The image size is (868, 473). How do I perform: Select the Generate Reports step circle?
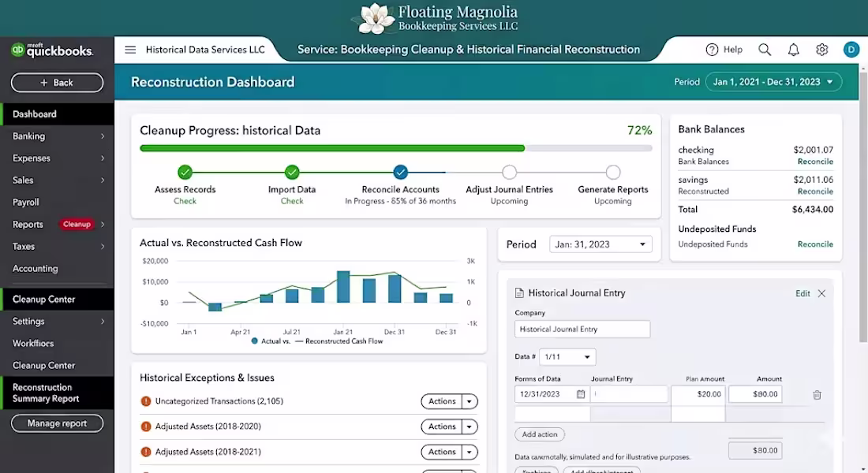point(613,172)
